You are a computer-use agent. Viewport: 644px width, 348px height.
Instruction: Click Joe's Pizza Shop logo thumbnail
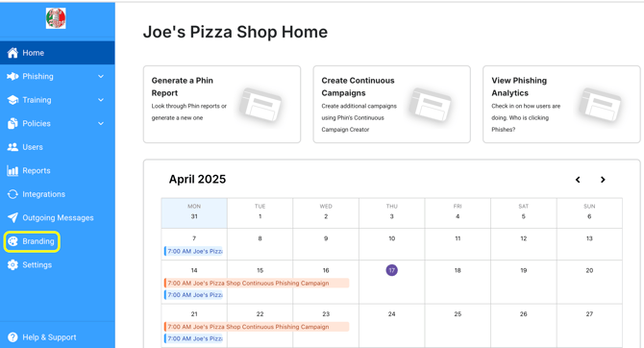[x=56, y=18]
